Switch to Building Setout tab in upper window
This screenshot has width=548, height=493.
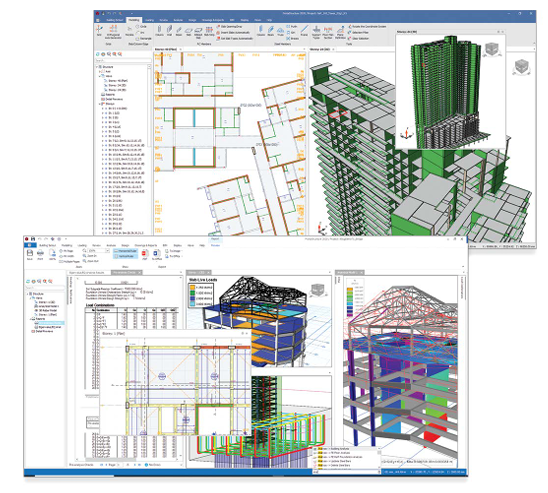point(115,20)
